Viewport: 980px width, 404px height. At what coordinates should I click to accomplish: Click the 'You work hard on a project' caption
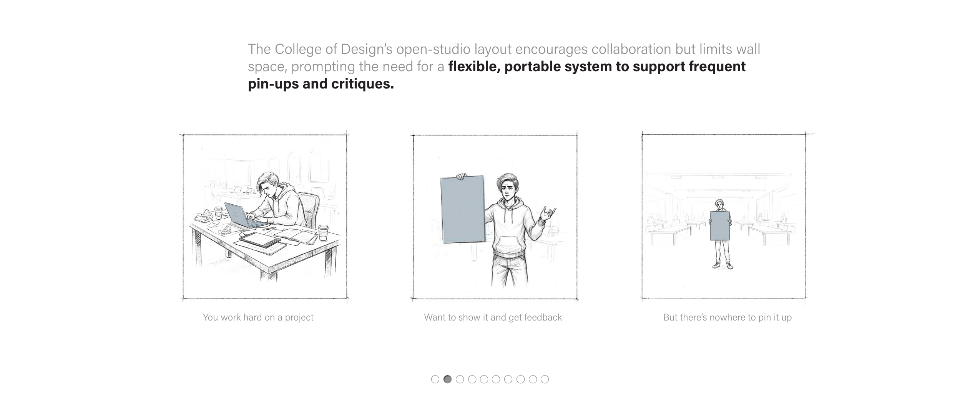258,317
